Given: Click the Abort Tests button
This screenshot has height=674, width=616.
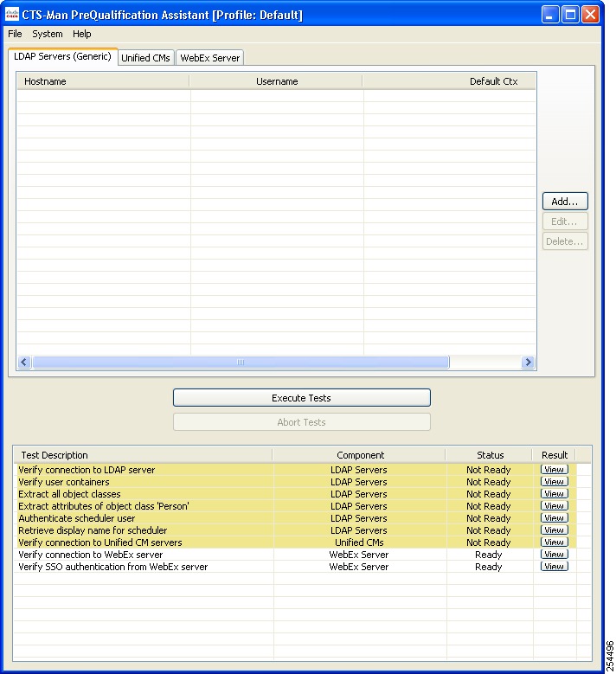Looking at the screenshot, I should (301, 422).
